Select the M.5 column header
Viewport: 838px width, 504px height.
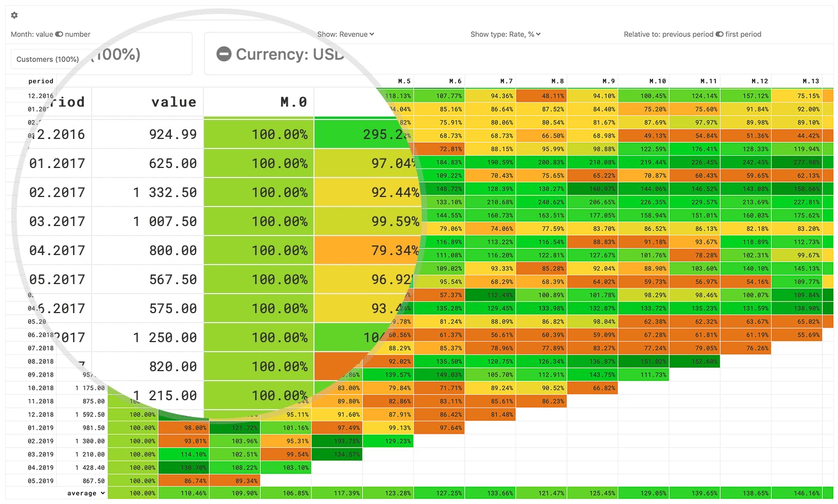coord(404,81)
